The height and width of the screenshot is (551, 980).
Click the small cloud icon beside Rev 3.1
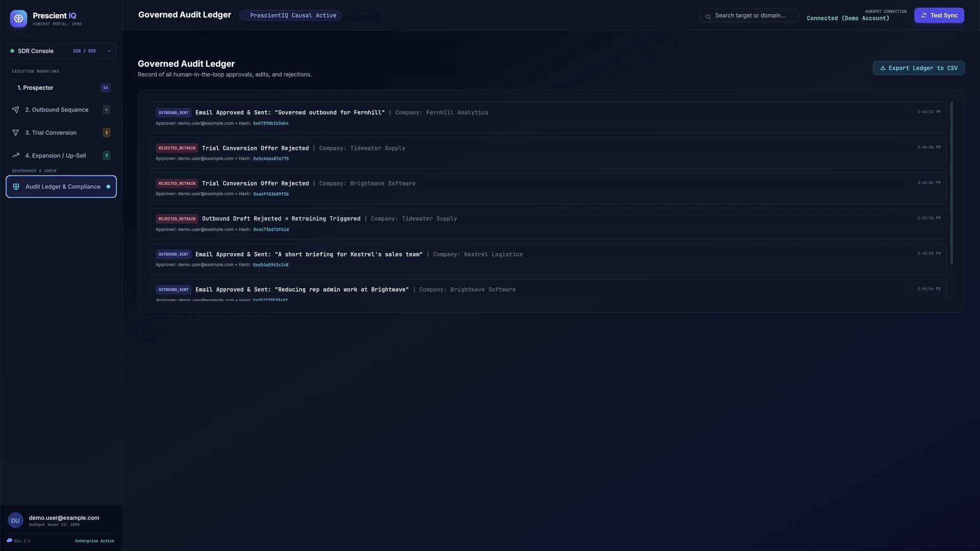pyautogui.click(x=9, y=540)
